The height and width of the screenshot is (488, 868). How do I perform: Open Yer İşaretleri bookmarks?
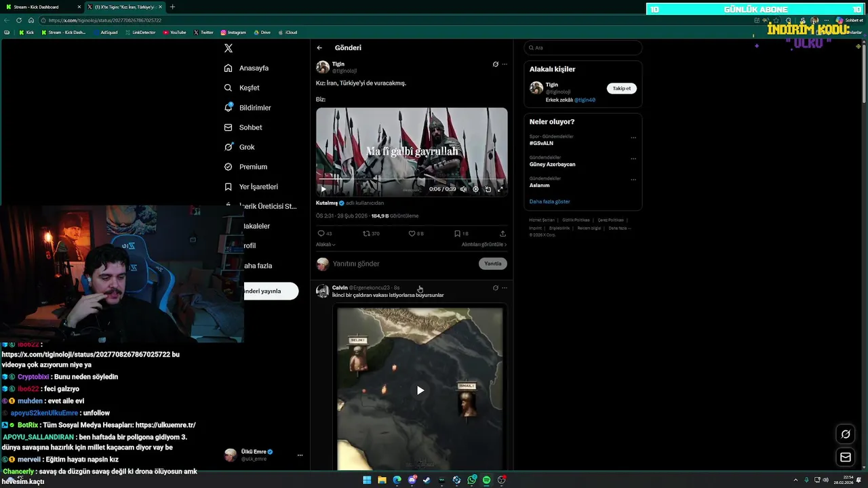pos(251,186)
